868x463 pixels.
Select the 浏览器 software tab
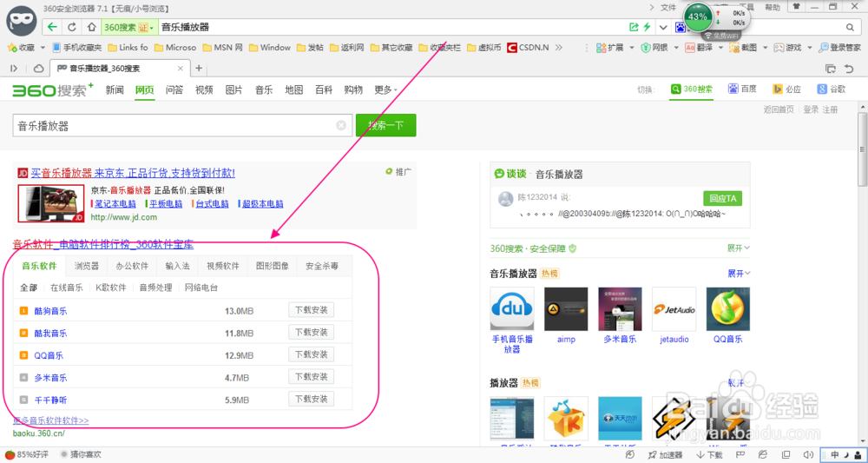(87, 266)
